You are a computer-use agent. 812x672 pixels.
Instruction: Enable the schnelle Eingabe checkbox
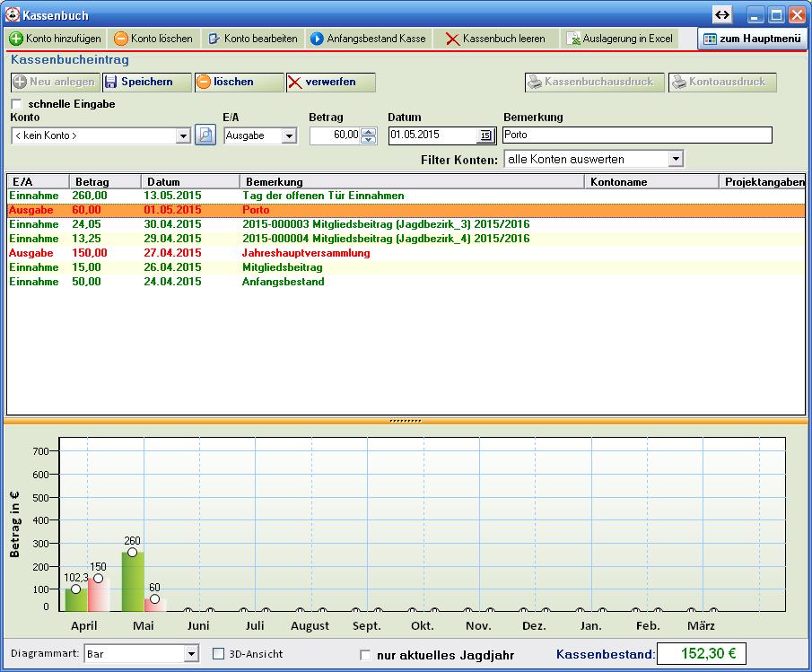(16, 104)
